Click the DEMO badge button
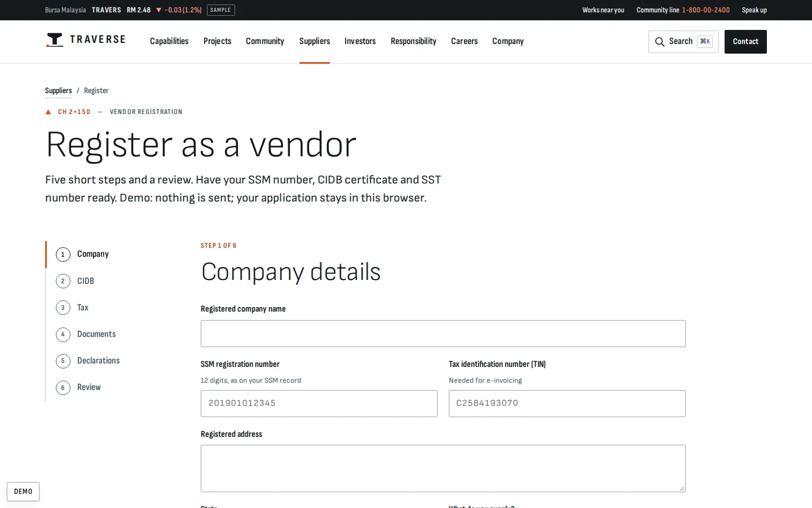 (23, 492)
